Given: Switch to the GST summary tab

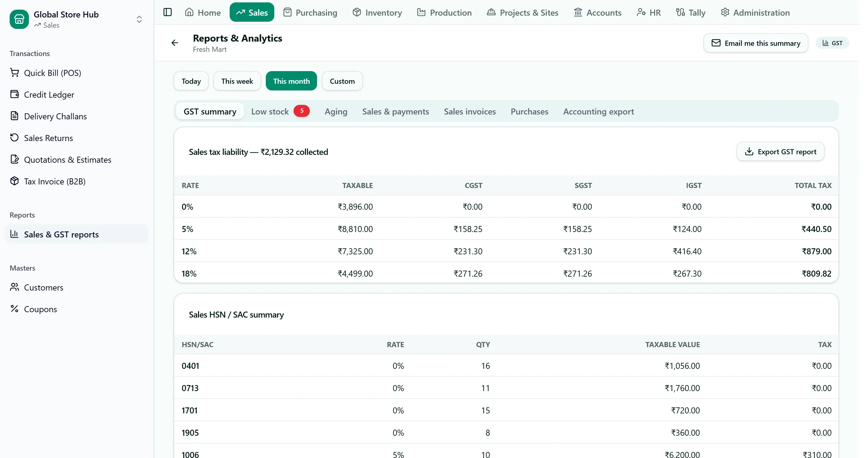Looking at the screenshot, I should click(210, 111).
